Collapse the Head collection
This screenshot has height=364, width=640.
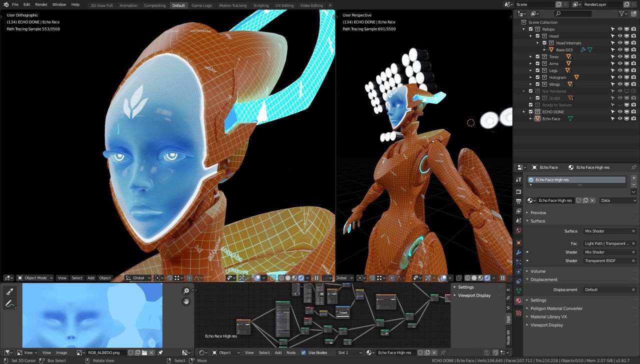point(531,36)
